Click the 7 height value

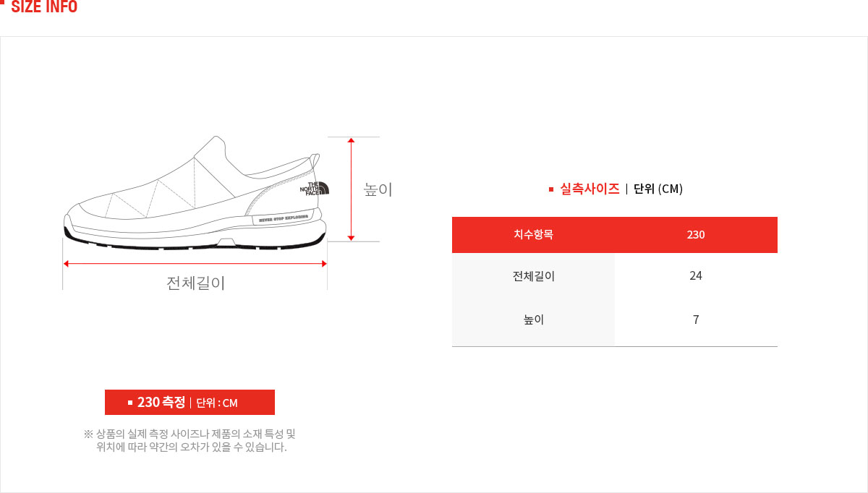point(696,319)
